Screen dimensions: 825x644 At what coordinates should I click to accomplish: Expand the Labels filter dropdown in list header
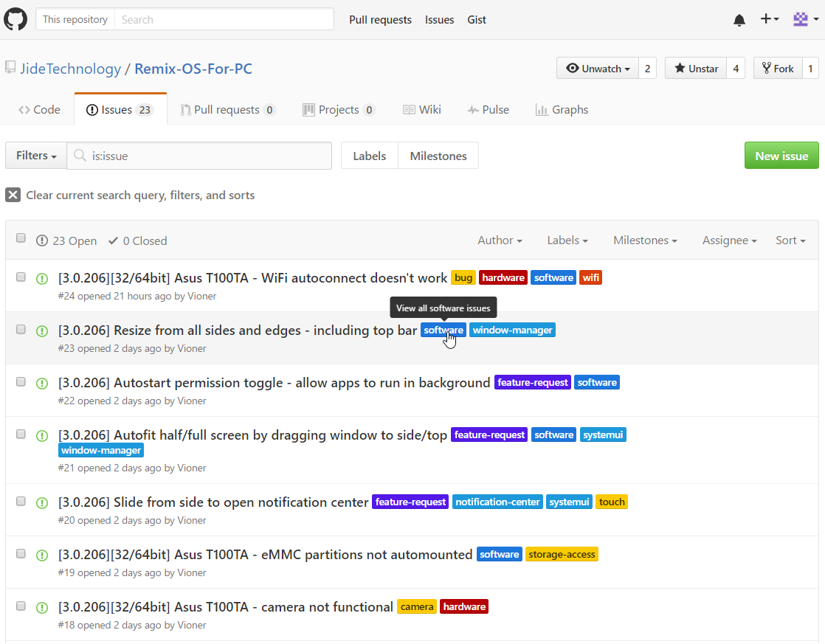pos(567,240)
